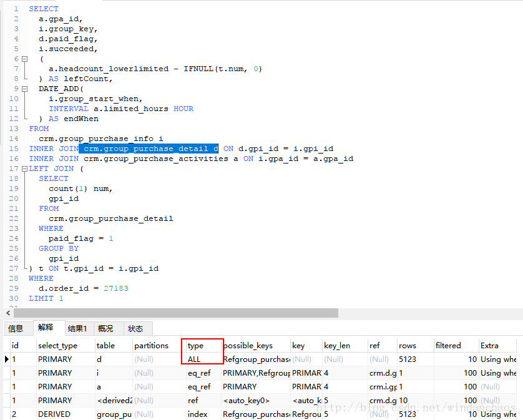
Task: Click the possible_keys column header
Action: point(248,345)
